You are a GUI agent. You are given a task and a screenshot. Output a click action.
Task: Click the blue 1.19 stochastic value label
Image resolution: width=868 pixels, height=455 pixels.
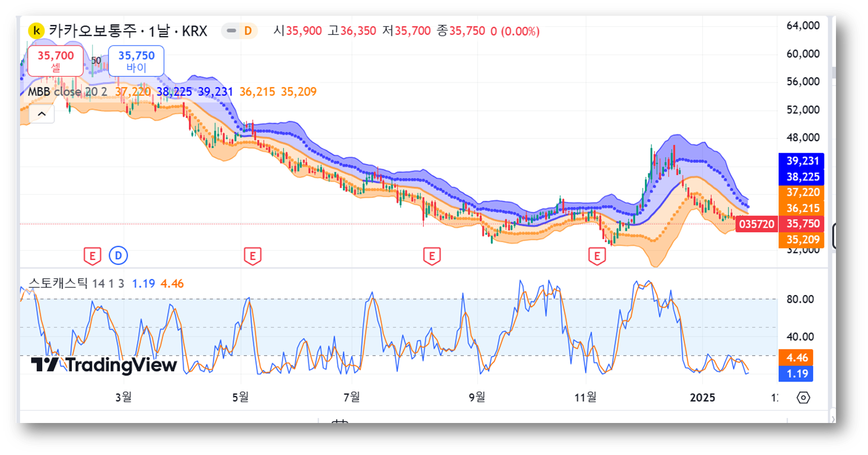pos(797,374)
